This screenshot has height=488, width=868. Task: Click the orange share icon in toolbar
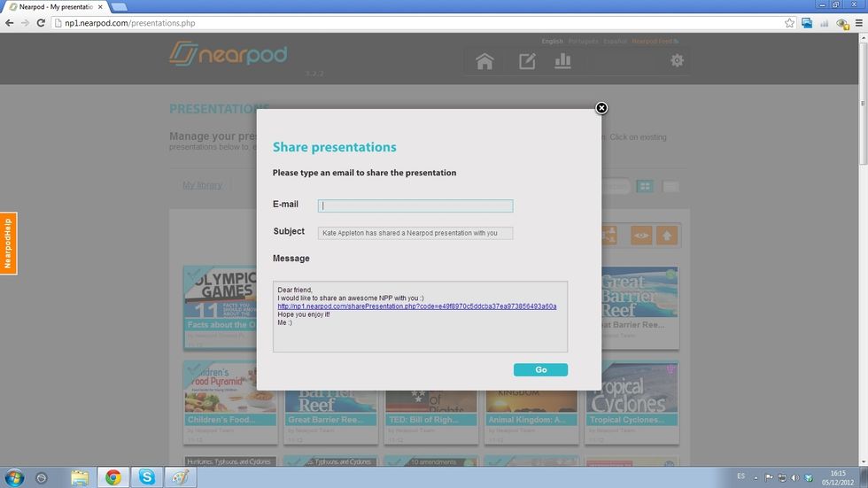point(609,236)
